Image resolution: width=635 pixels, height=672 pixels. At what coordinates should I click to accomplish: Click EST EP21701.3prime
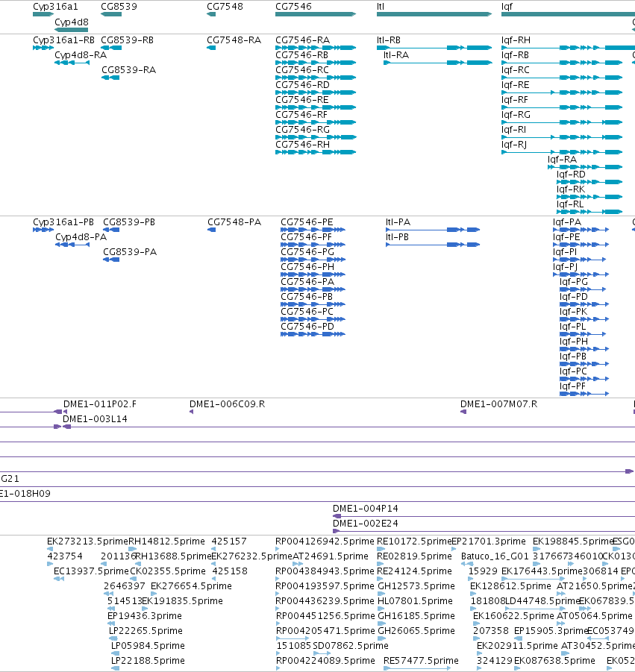click(454, 549)
